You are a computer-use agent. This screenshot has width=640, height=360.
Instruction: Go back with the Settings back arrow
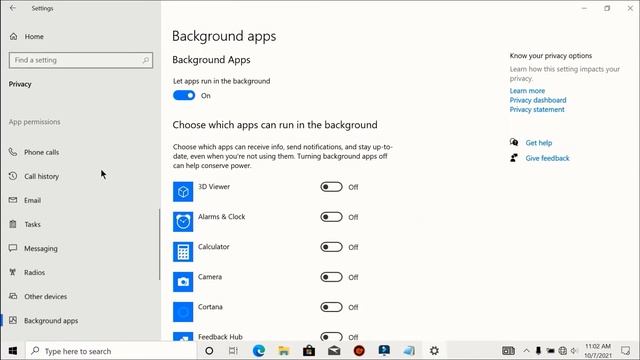click(x=13, y=8)
